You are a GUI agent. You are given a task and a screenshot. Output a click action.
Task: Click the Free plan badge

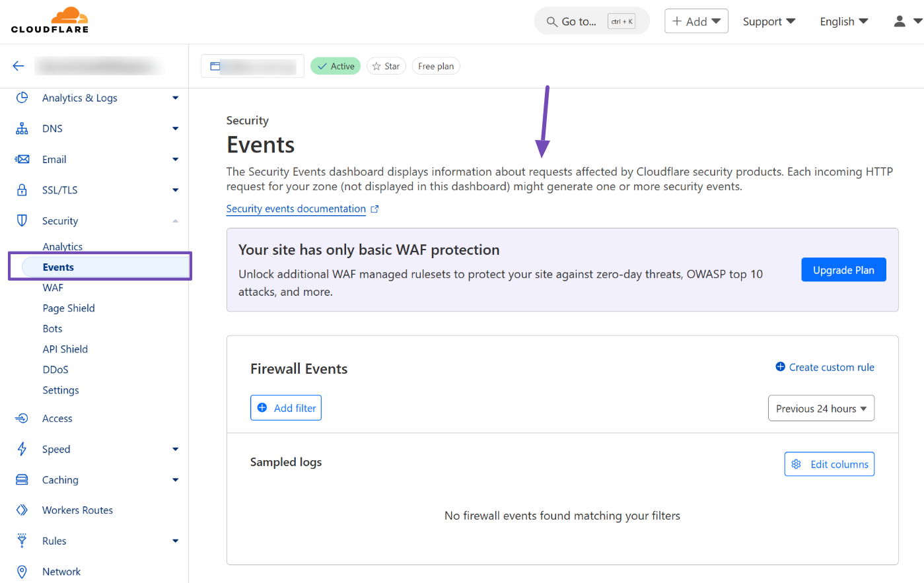[436, 66]
